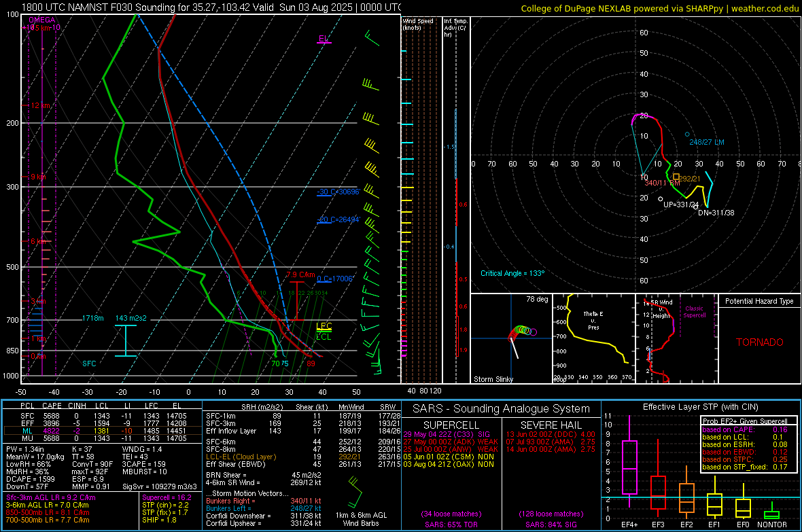Click the 'Sfc-3km AGL LR = 9.2 C/km' line

click(x=51, y=497)
